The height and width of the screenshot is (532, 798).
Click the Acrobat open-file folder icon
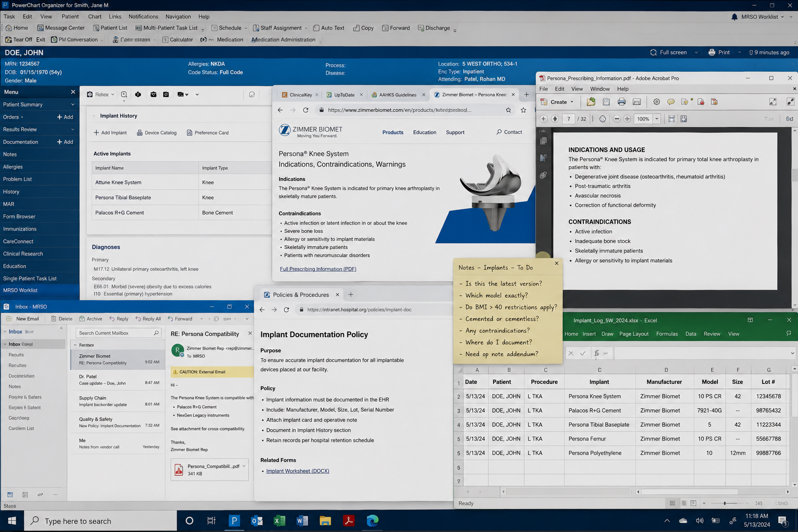(x=591, y=102)
